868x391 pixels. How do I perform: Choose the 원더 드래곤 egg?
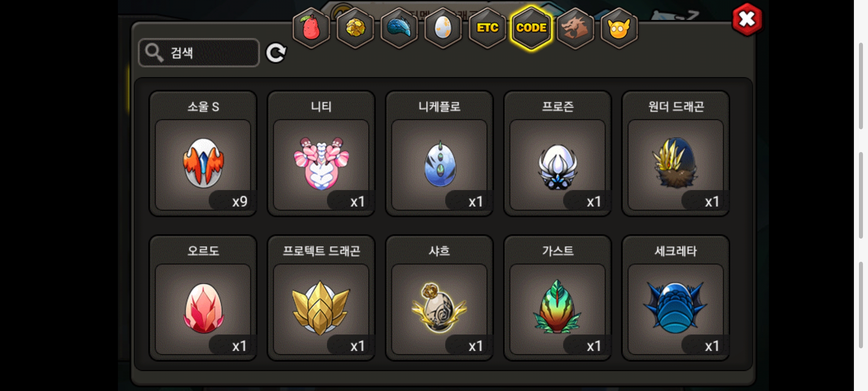[676, 154]
